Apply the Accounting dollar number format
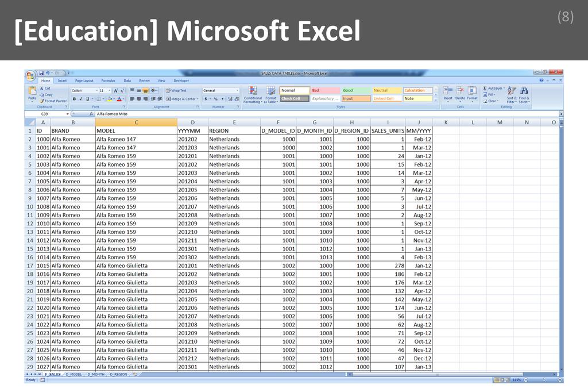 pos(206,99)
